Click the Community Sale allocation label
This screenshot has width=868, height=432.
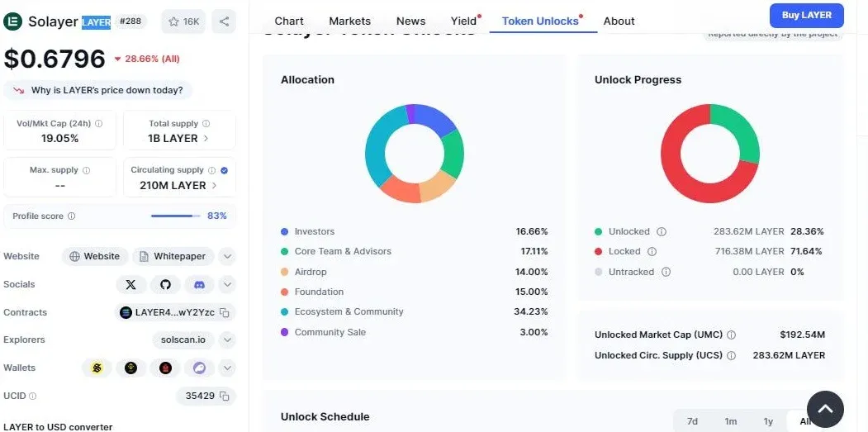pyautogui.click(x=330, y=332)
